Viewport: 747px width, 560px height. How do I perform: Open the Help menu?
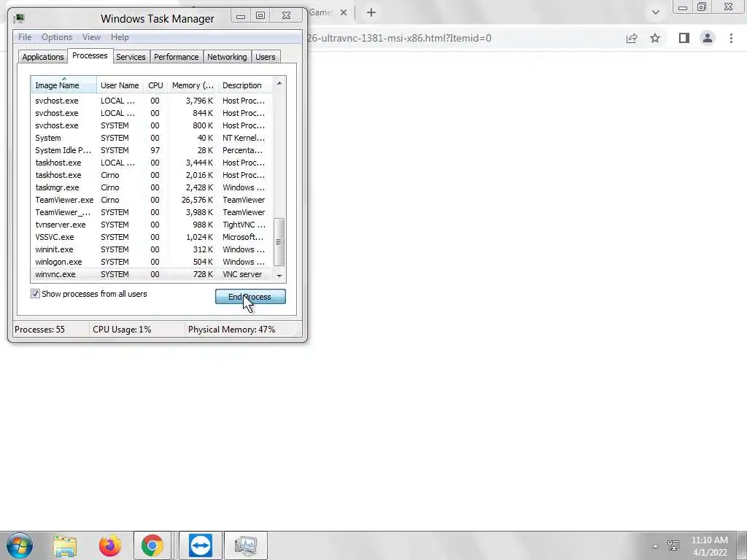[120, 37]
